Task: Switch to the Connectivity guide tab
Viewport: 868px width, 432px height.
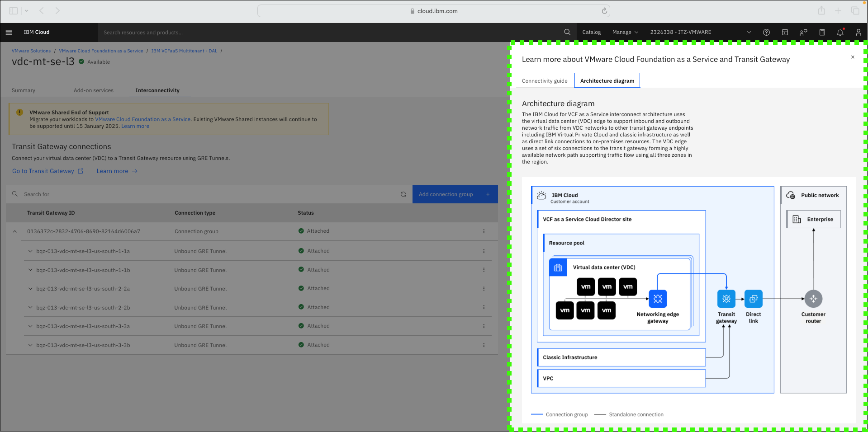Action: [x=545, y=81]
